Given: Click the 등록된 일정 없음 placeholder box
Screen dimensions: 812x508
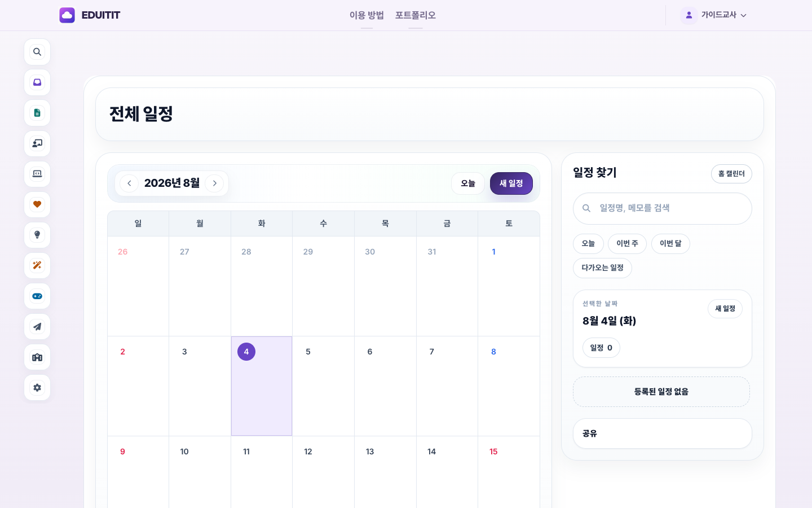Looking at the screenshot, I should [661, 392].
